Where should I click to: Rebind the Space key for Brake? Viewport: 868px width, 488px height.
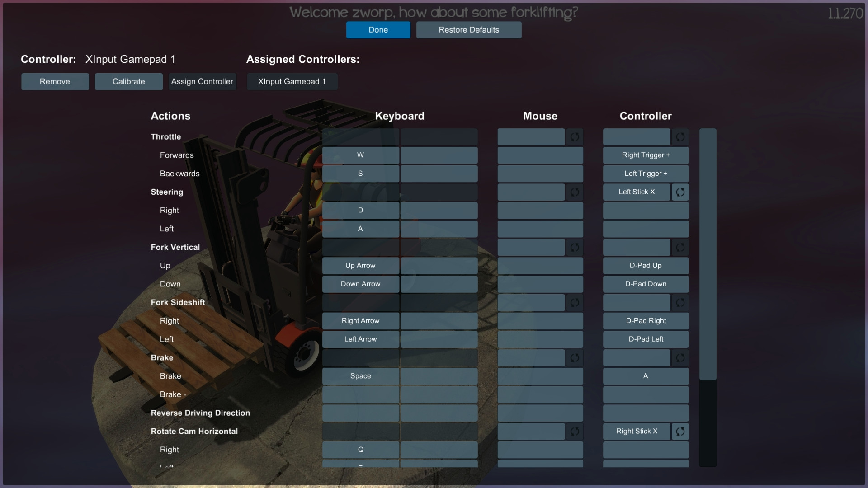(360, 376)
